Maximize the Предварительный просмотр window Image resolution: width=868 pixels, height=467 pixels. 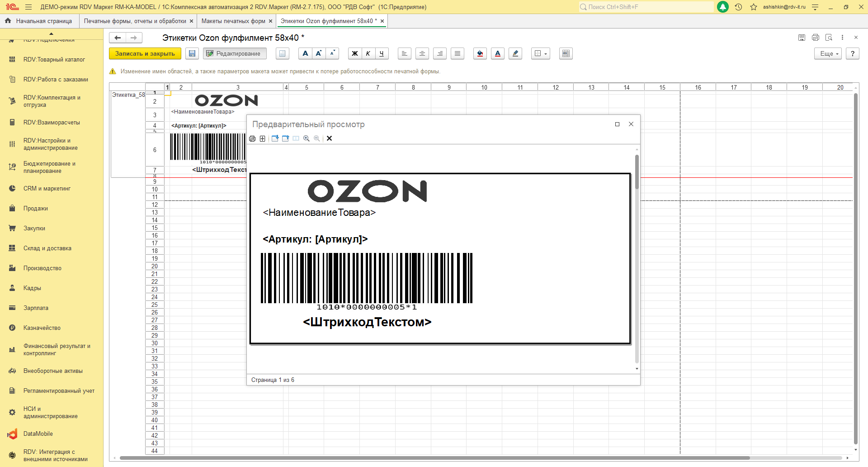pyautogui.click(x=617, y=124)
